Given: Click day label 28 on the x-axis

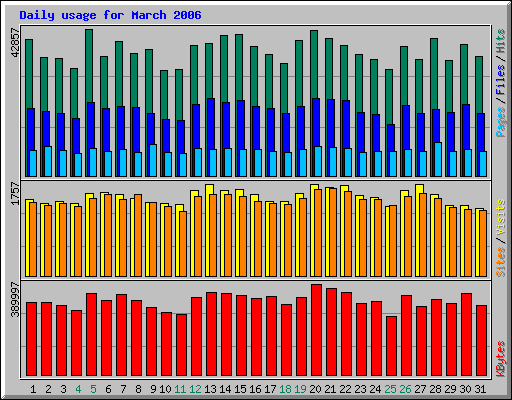Looking at the screenshot, I should [x=435, y=389].
